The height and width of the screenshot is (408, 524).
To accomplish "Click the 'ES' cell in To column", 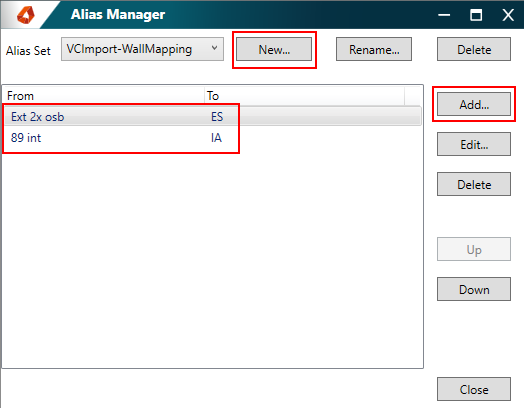I will point(217,117).
